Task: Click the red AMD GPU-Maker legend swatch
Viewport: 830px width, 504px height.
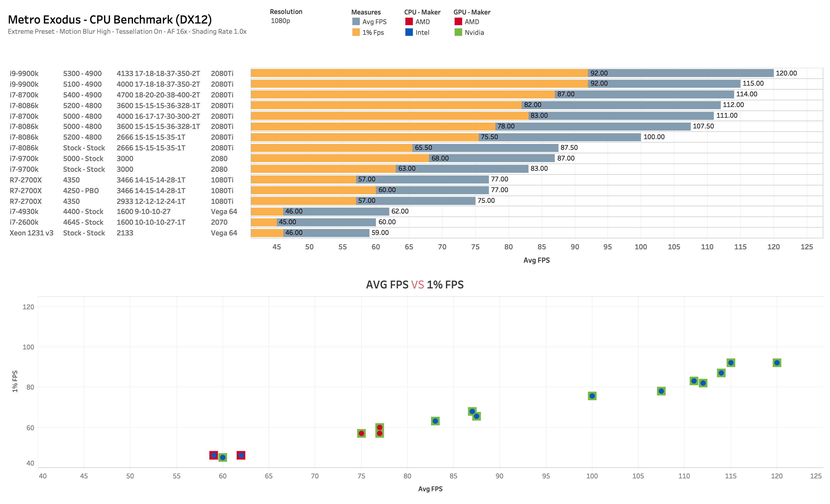Action: [458, 22]
